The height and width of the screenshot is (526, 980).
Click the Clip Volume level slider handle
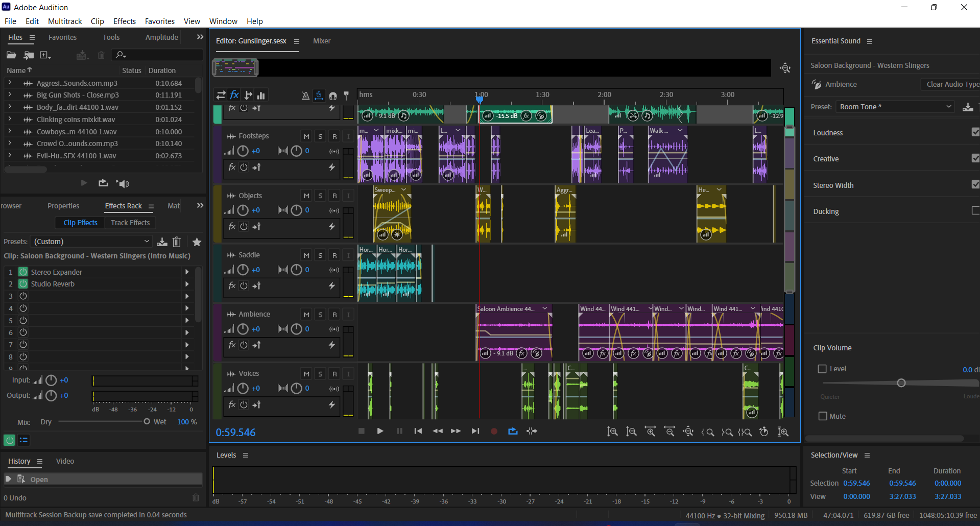click(x=901, y=383)
